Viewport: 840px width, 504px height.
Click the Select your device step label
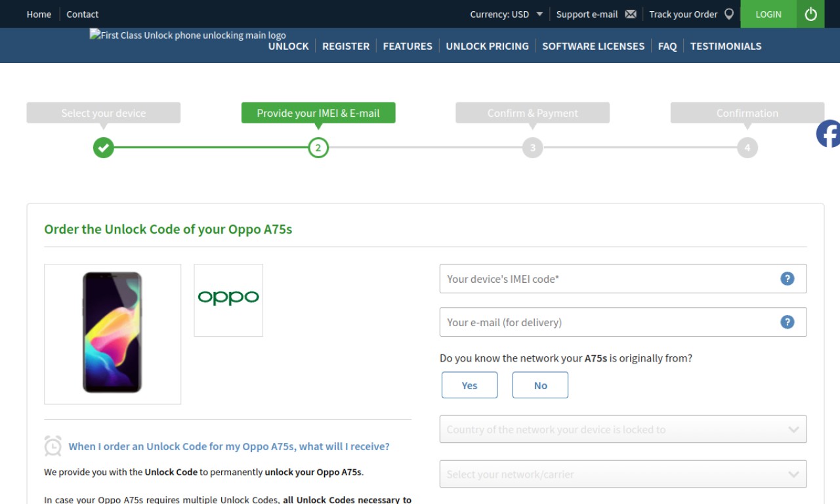point(104,113)
